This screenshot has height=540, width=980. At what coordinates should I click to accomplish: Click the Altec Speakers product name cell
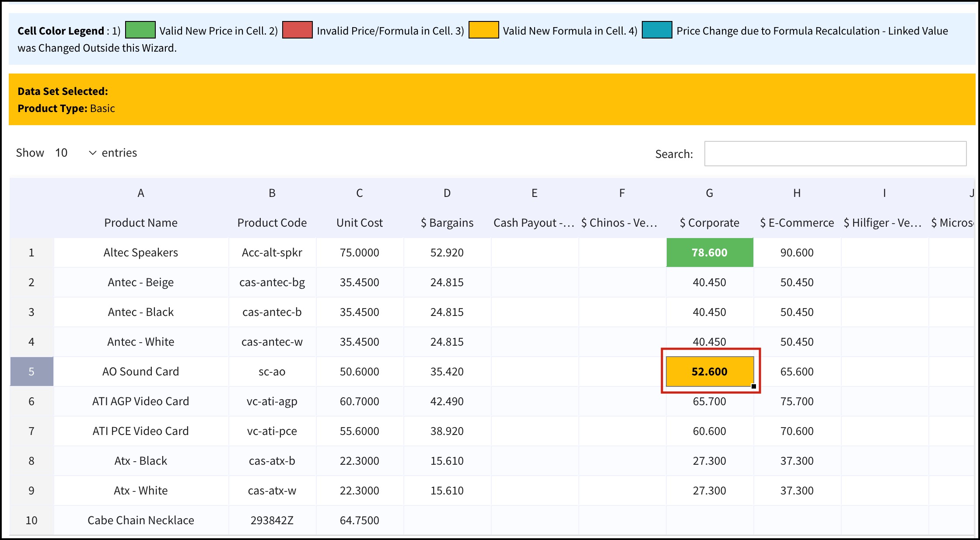pyautogui.click(x=141, y=252)
